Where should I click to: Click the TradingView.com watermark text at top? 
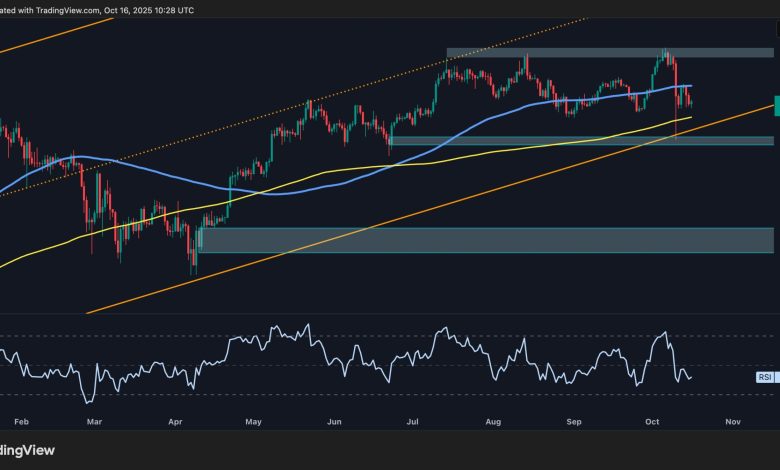pyautogui.click(x=60, y=7)
